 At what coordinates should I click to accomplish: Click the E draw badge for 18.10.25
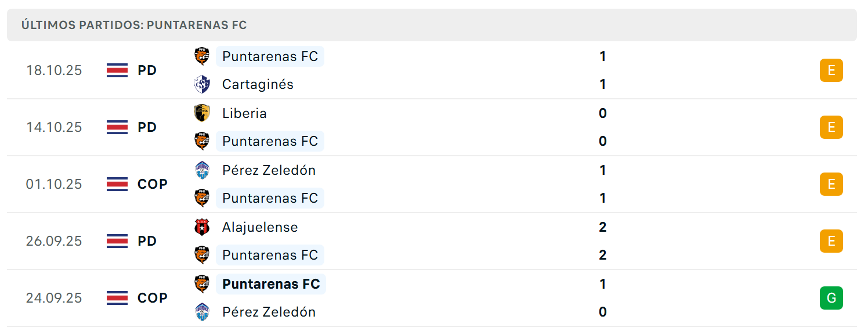831,70
